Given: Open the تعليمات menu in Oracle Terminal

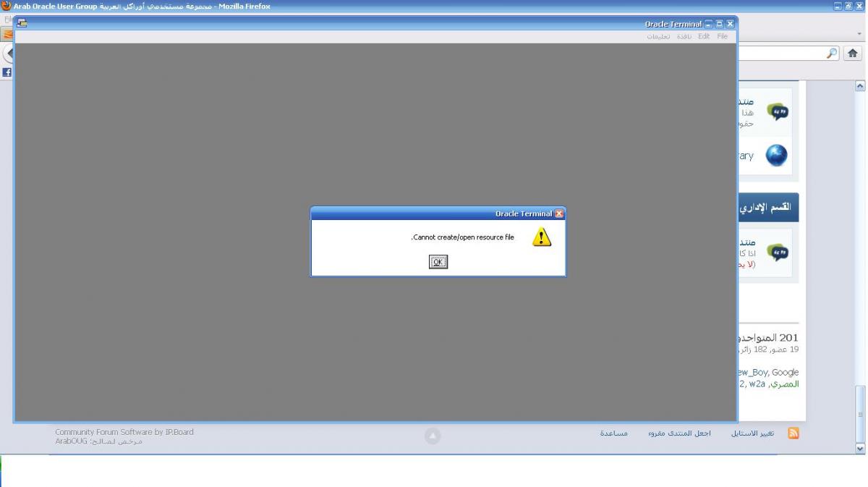Looking at the screenshot, I should [x=658, y=36].
